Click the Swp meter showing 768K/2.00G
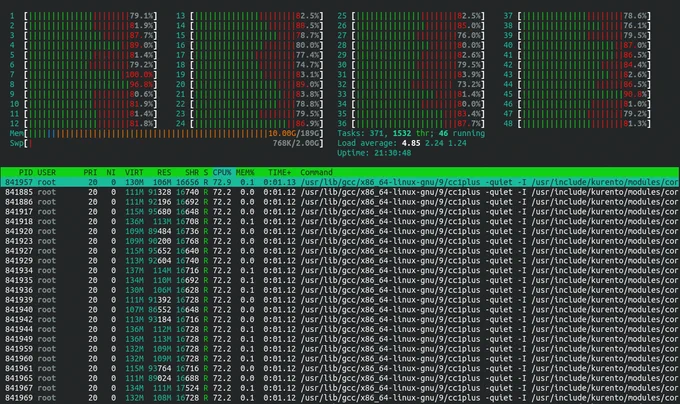Viewport: 680px width, 404px height. click(x=167, y=143)
